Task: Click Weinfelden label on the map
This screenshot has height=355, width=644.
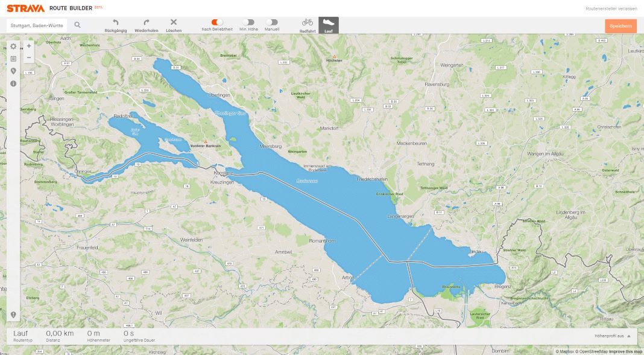Action: tap(191, 240)
